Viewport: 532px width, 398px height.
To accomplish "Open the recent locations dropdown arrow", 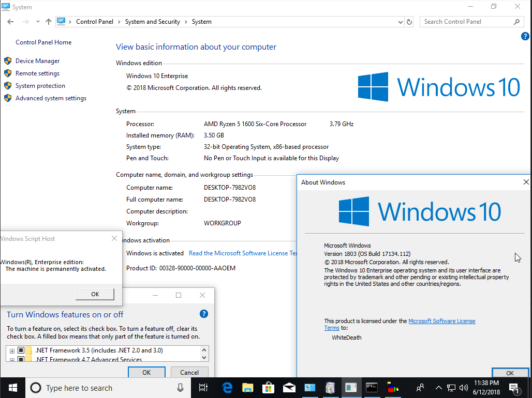I will tap(38, 22).
